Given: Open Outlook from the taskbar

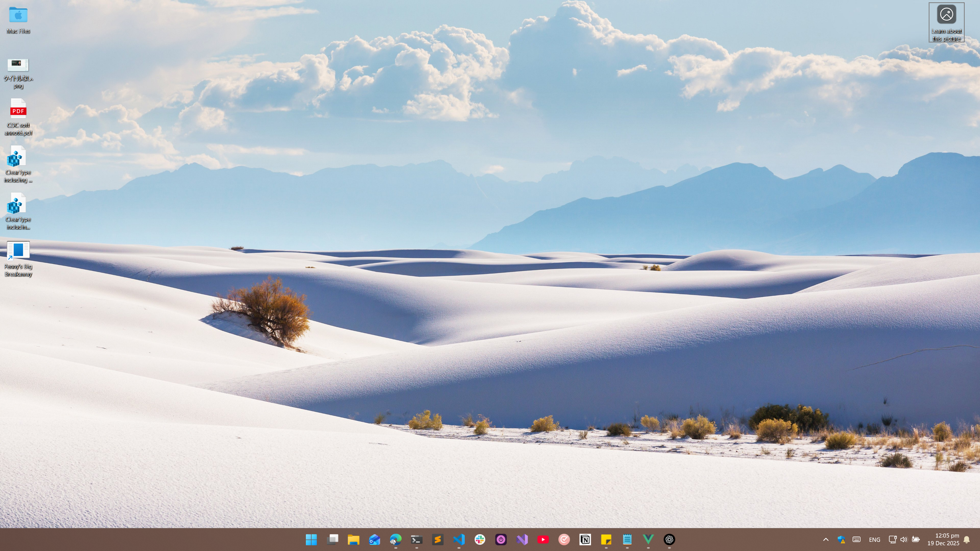Looking at the screenshot, I should 374,540.
